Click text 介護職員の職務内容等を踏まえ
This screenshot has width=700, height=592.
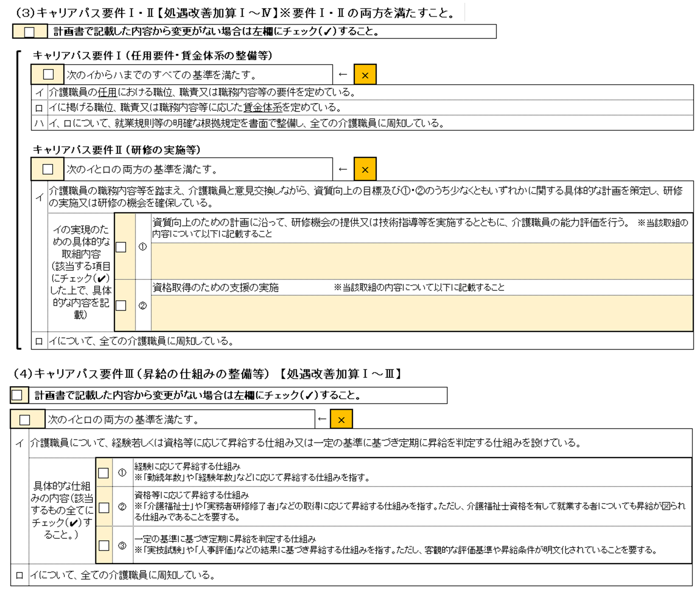coord(366,197)
